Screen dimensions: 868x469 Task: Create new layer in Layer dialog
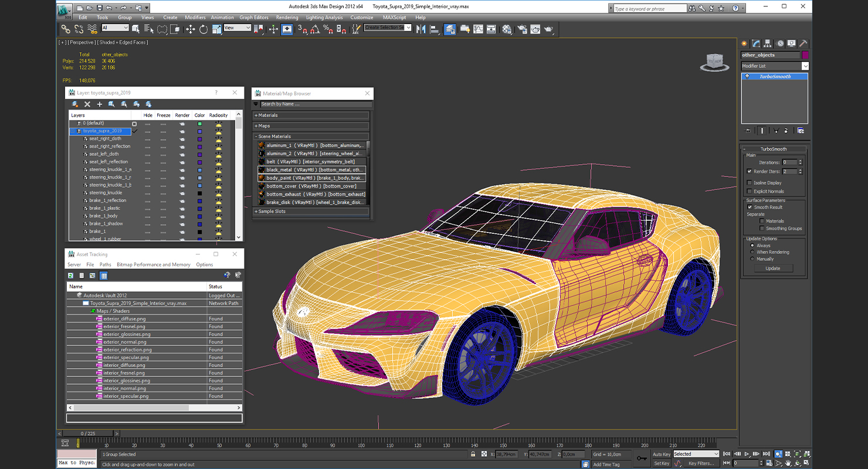(x=75, y=104)
